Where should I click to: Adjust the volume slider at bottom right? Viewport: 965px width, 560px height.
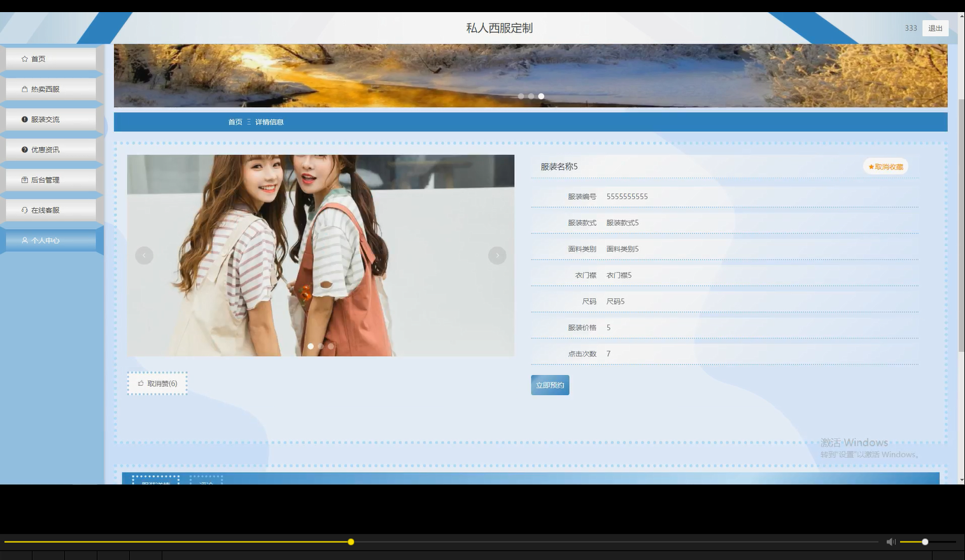[x=924, y=542]
